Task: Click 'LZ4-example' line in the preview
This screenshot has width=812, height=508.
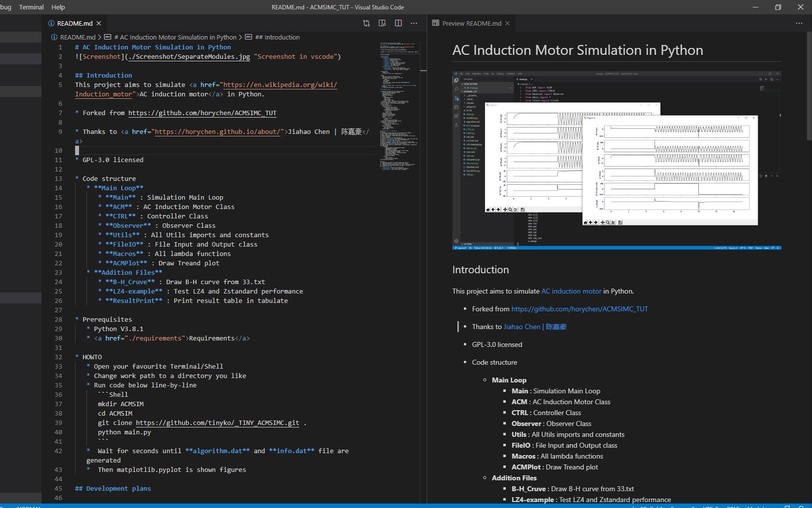Action: (x=591, y=500)
